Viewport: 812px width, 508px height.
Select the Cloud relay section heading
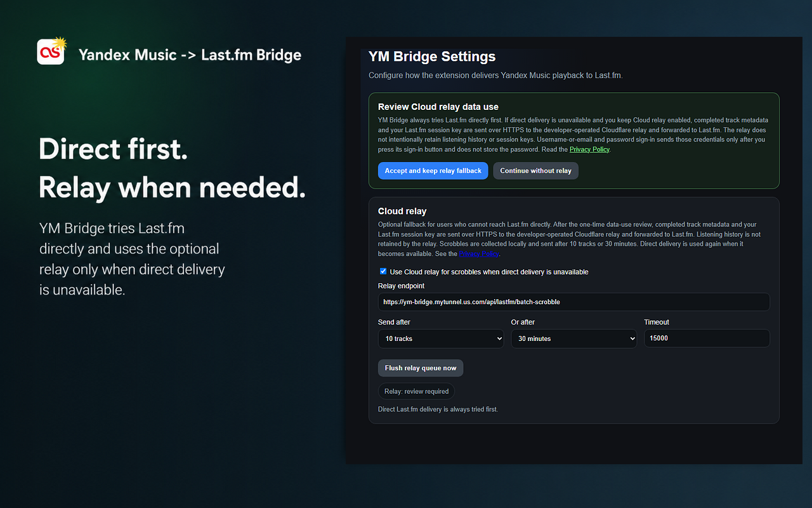click(x=402, y=211)
